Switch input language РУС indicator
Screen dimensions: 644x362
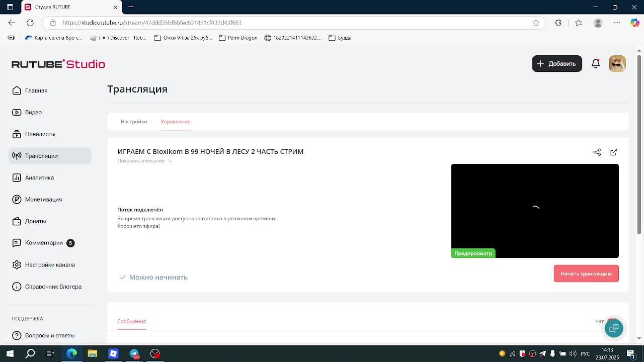[585, 353]
